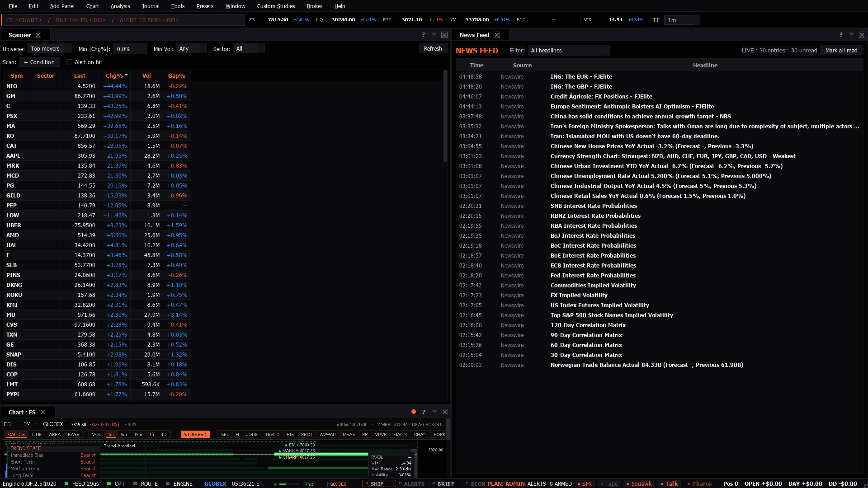This screenshot has width=868, height=488.
Task: Click the command line input bar
Action: [x=123, y=20]
